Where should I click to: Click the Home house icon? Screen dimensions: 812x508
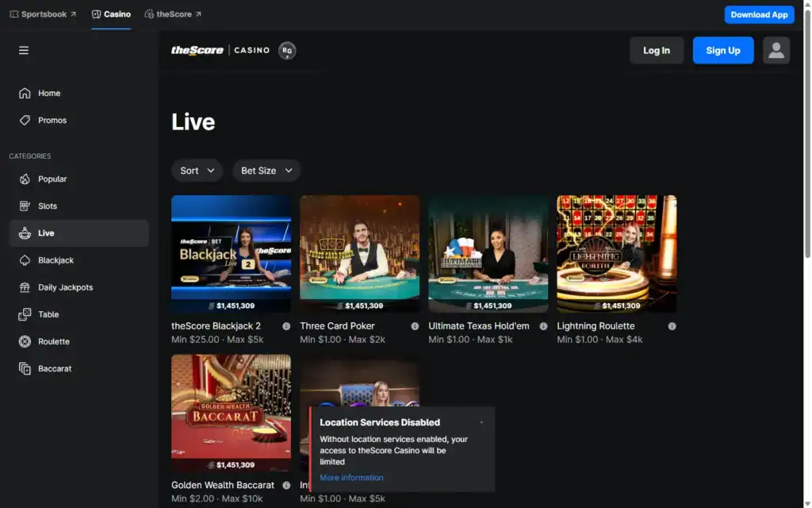pos(25,94)
